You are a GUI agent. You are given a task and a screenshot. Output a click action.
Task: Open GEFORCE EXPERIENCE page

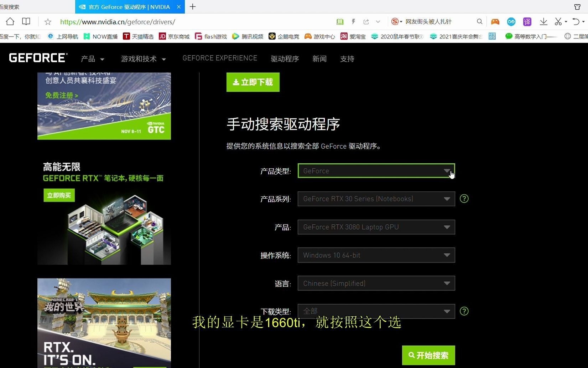(x=220, y=58)
